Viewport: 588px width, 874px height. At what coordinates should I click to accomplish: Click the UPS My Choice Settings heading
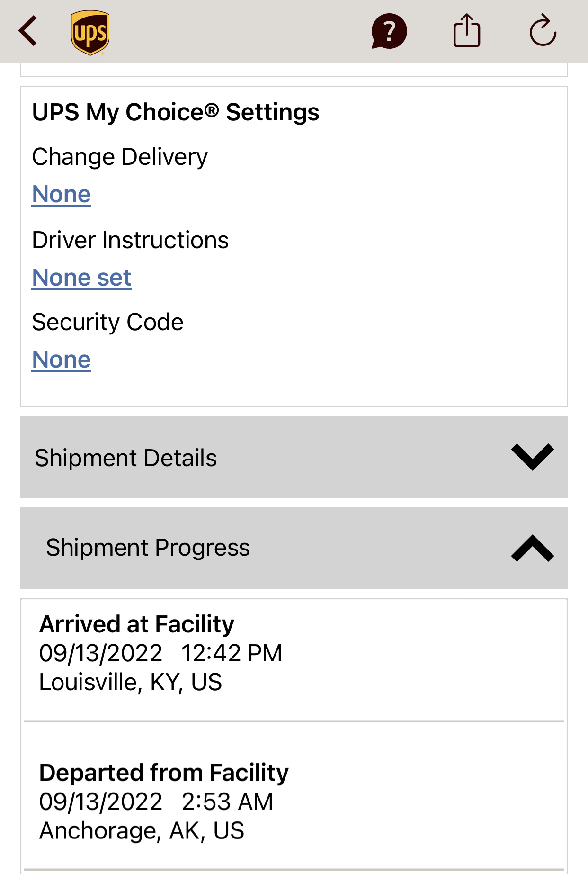click(x=176, y=112)
